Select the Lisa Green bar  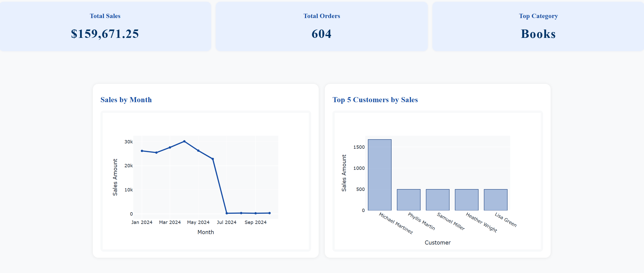pyautogui.click(x=496, y=200)
